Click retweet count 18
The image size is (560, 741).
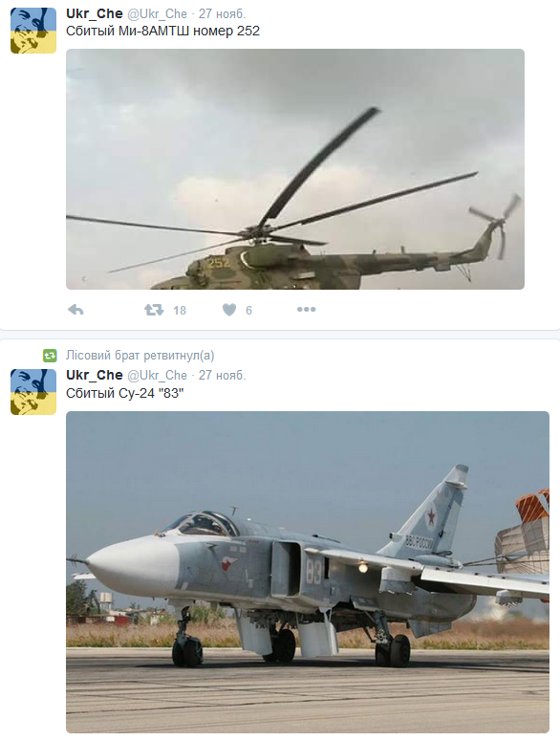click(x=180, y=311)
